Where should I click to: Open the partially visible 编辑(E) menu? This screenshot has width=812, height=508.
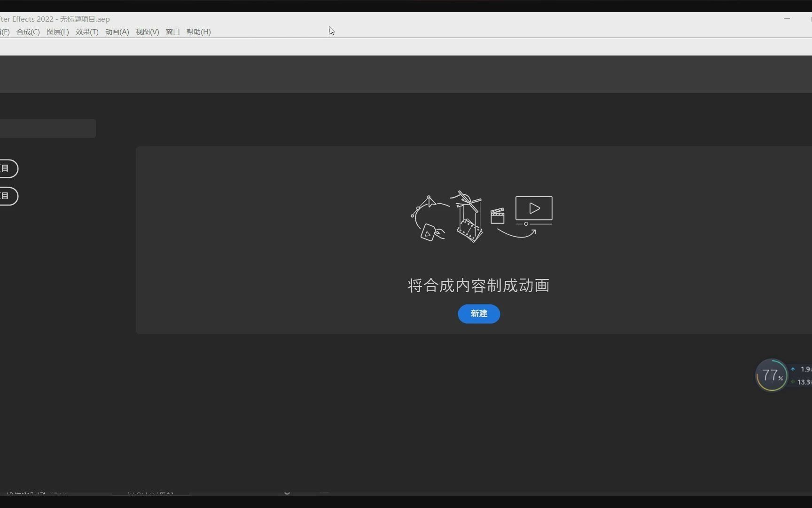4,32
